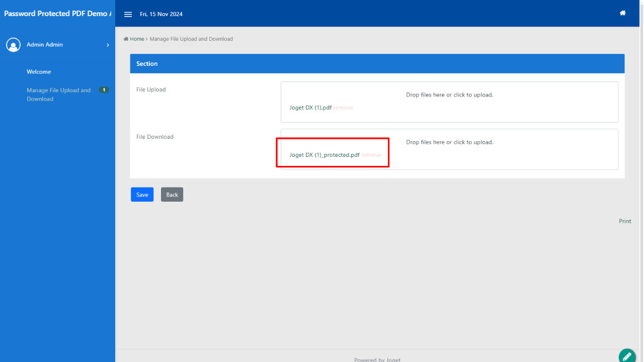Open the Welcome menu item
644x362 pixels.
[x=39, y=72]
